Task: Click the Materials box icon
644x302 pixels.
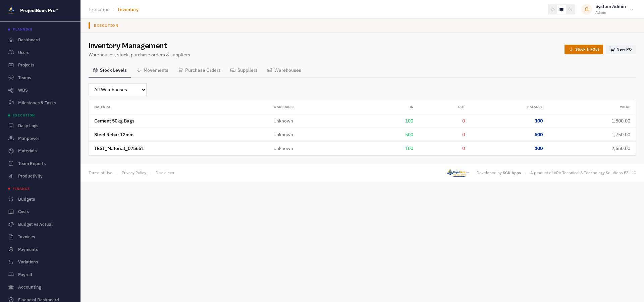Action: [11, 151]
